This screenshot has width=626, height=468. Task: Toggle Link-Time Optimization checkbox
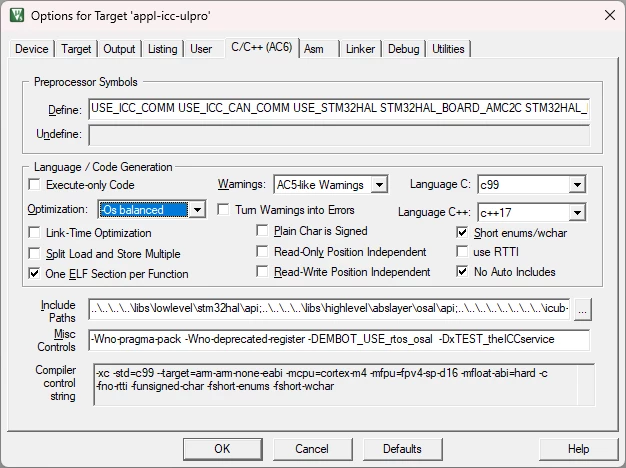click(35, 232)
